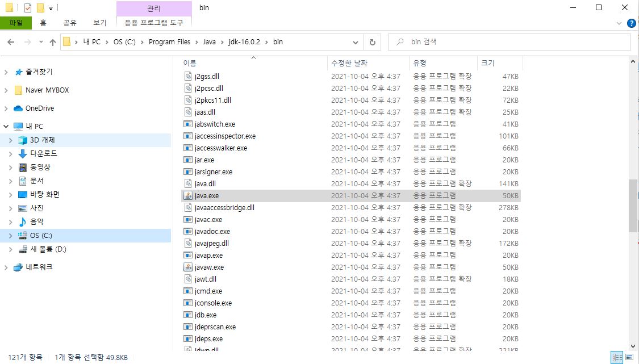639x364 pixels.
Task: Open 바탕 화면 in sidebar
Action: coord(44,194)
